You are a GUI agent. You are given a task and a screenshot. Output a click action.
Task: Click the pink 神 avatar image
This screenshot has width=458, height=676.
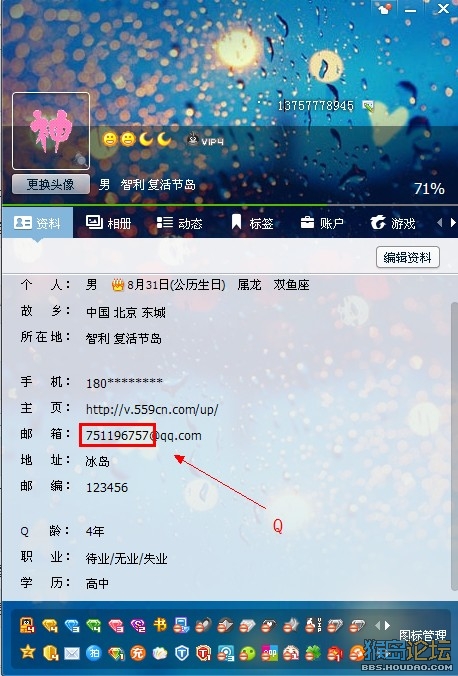51,131
